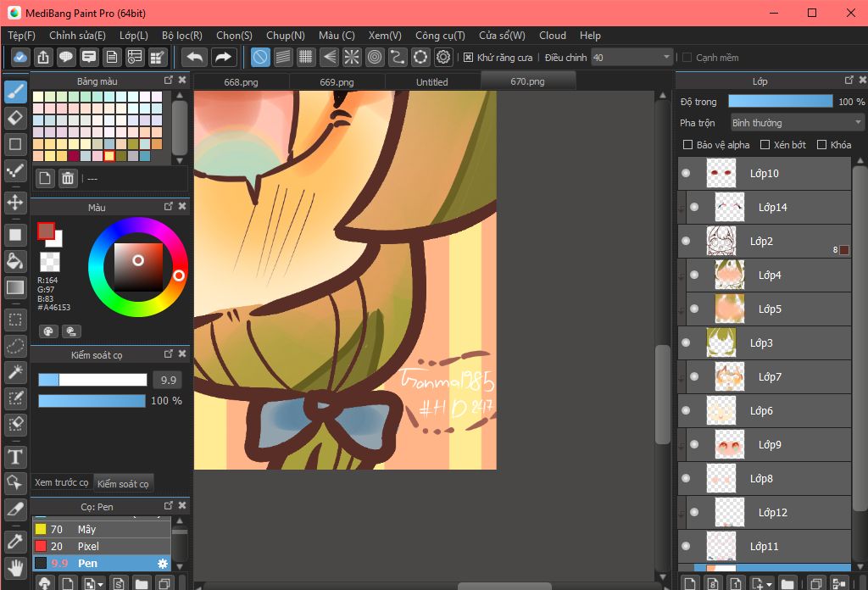Select the Eyedropper tool
868x590 pixels.
point(15,542)
